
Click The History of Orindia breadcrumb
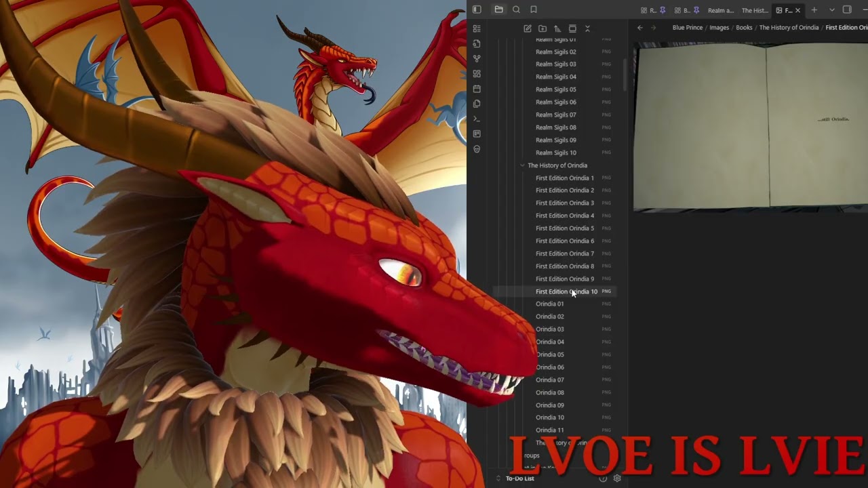789,28
